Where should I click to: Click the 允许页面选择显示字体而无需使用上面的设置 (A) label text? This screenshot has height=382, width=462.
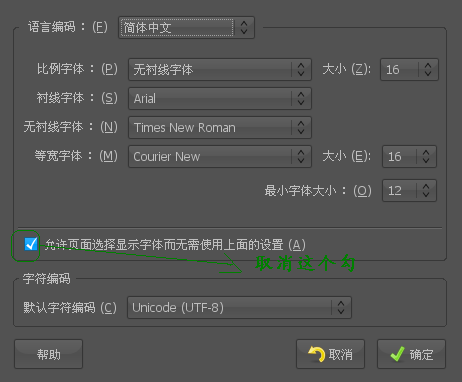(175, 245)
